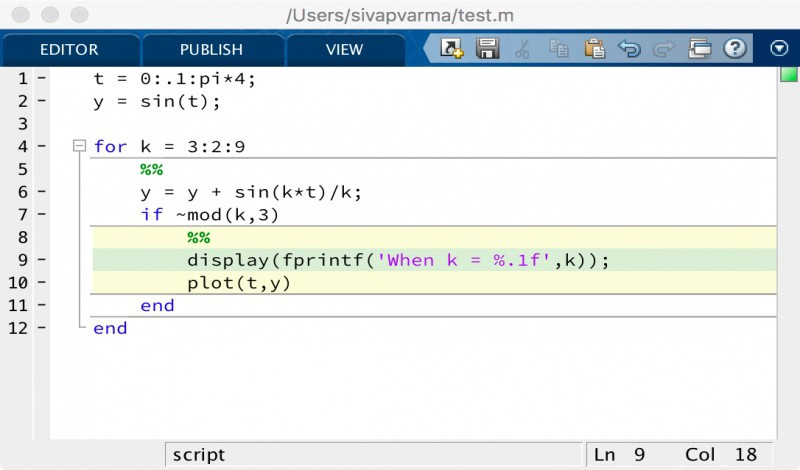Click the Paste clipboard icon
This screenshot has width=800, height=470.
[x=594, y=49]
